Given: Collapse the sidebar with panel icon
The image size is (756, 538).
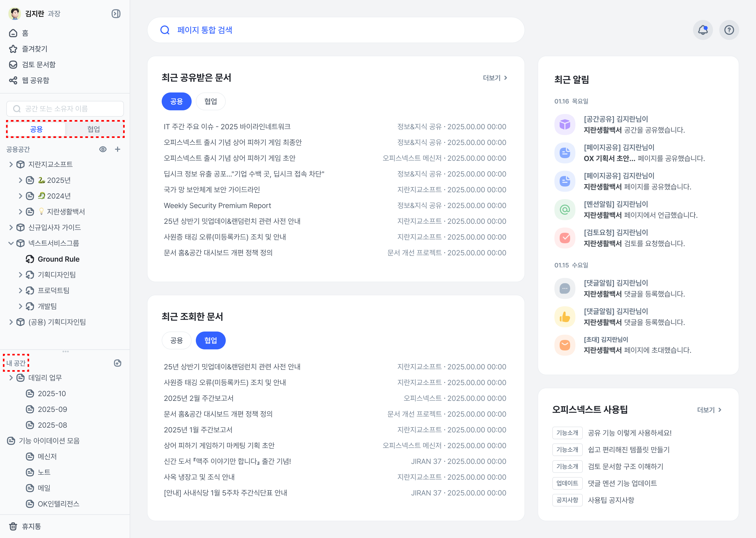Looking at the screenshot, I should [116, 14].
